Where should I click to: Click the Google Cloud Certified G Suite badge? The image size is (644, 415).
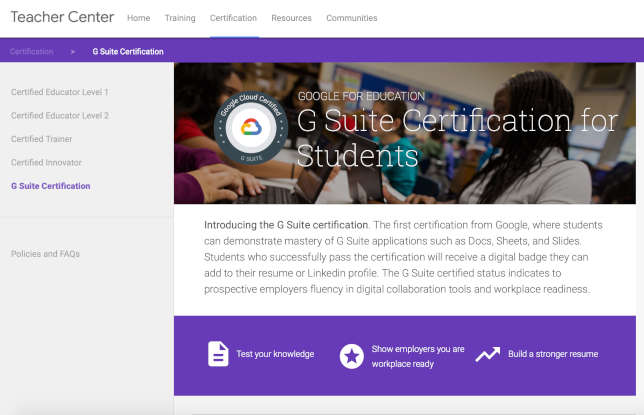[251, 128]
